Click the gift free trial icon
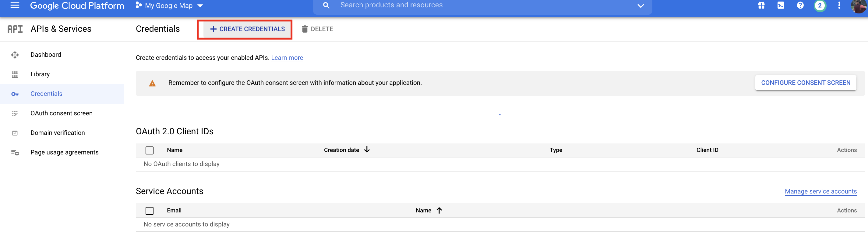The height and width of the screenshot is (235, 868). (x=761, y=5)
